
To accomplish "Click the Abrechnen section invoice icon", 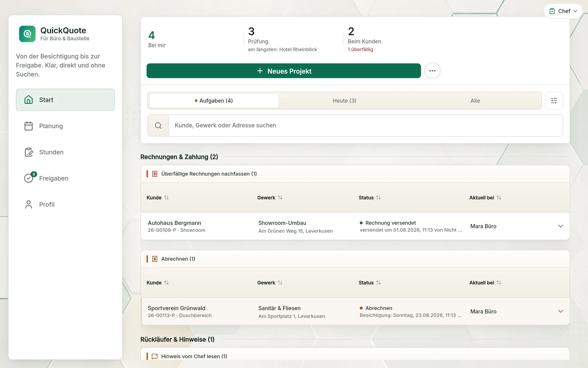I will coord(155,259).
